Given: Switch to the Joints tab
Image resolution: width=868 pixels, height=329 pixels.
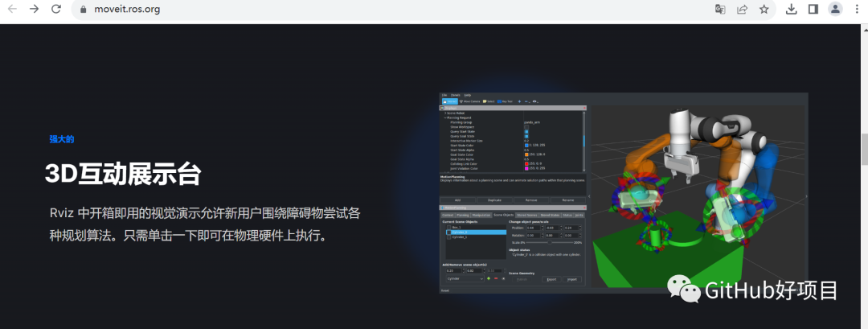Looking at the screenshot, I should pyautogui.click(x=579, y=215).
